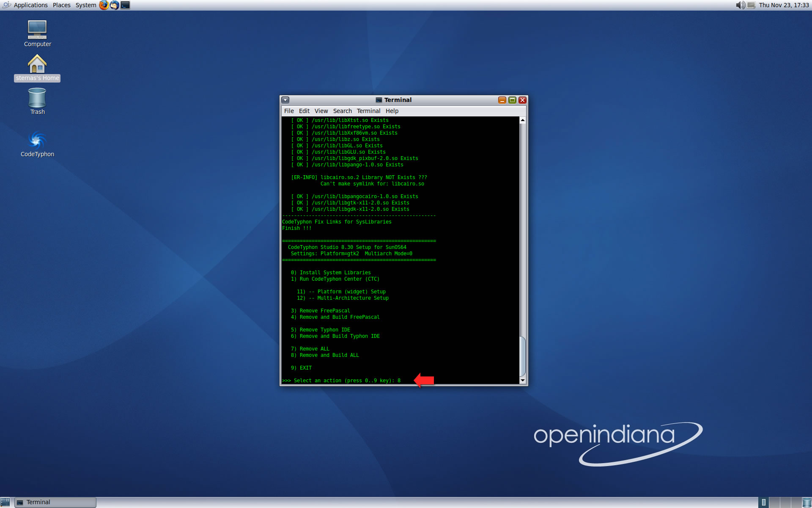Open the System menu
The image size is (812, 508).
coord(86,5)
